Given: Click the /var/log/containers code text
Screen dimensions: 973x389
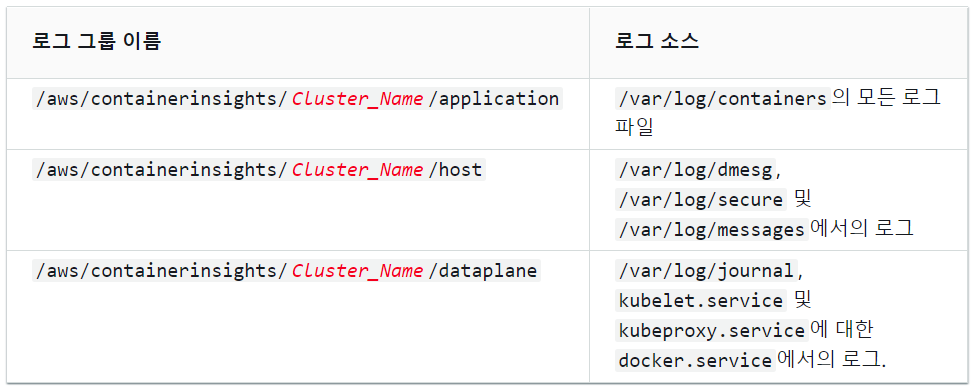Looking at the screenshot, I should (x=722, y=99).
